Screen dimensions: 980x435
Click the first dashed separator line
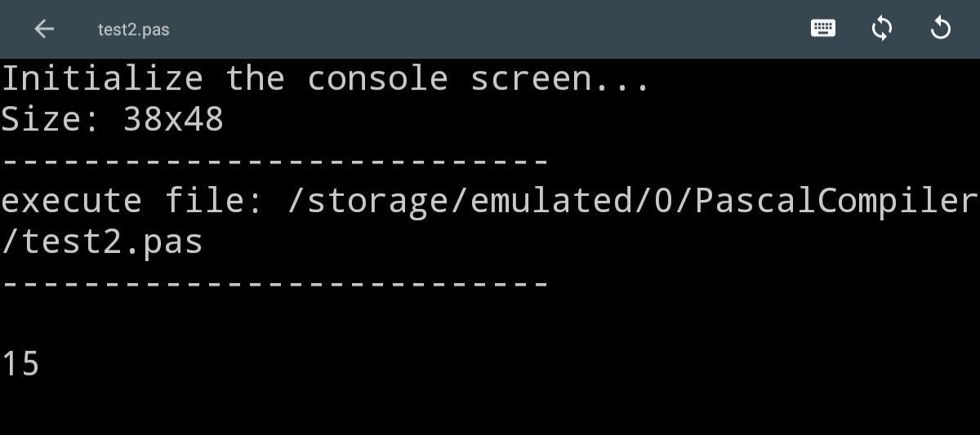(274, 161)
